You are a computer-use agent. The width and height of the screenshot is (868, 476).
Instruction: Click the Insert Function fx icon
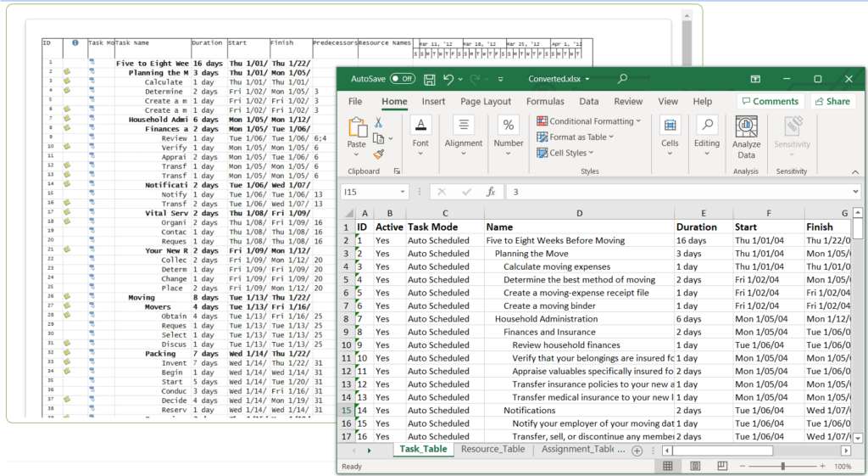(x=490, y=192)
